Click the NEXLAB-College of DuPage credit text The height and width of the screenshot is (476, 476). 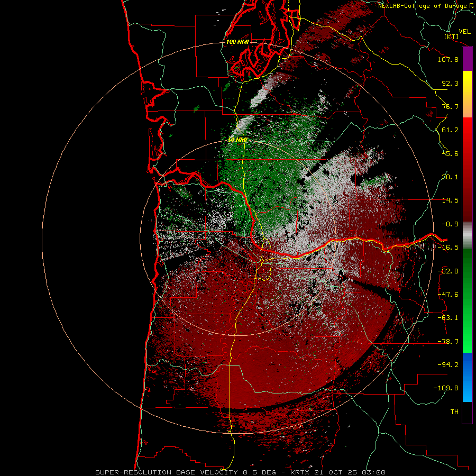(x=426, y=6)
